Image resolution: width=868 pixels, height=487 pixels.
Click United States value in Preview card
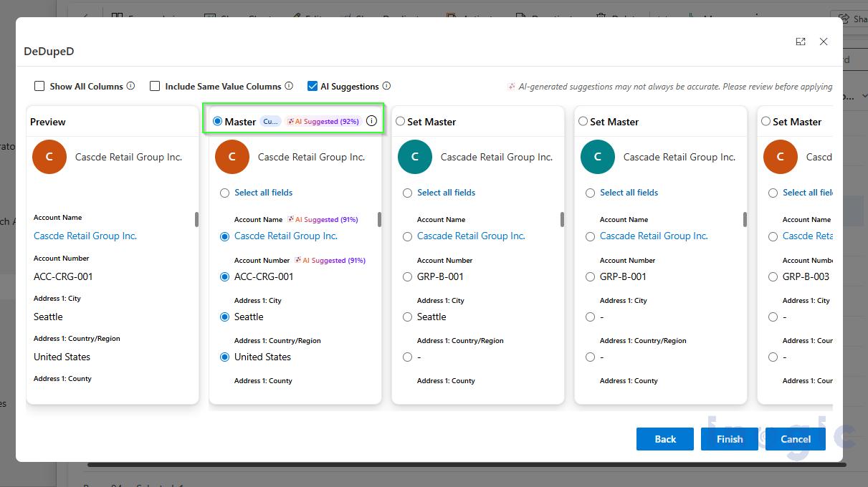coord(62,357)
